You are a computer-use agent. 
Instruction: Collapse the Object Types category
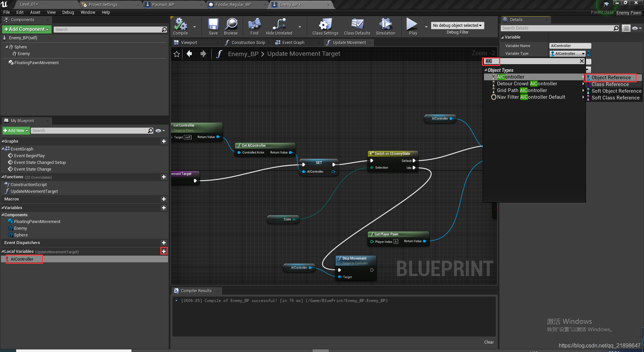coord(486,70)
